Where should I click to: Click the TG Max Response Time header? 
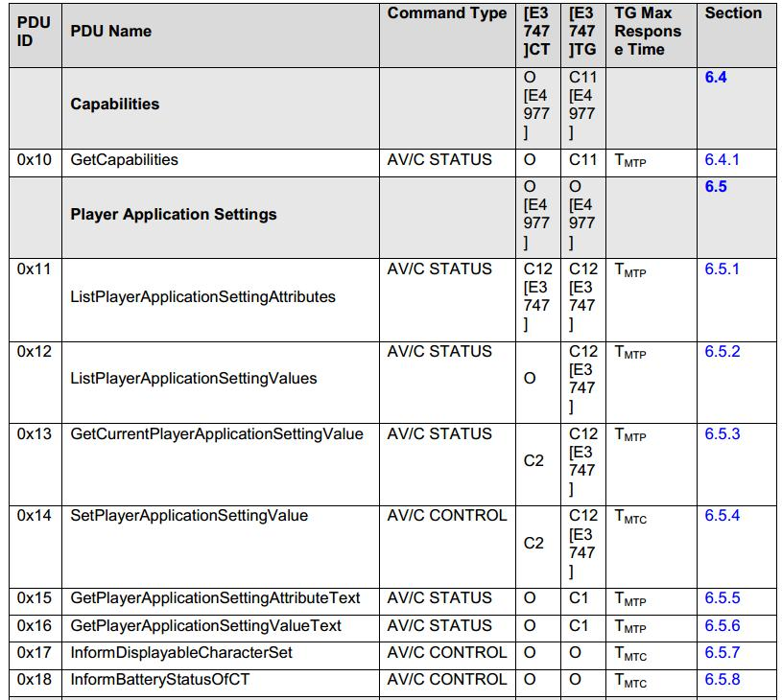click(x=648, y=31)
